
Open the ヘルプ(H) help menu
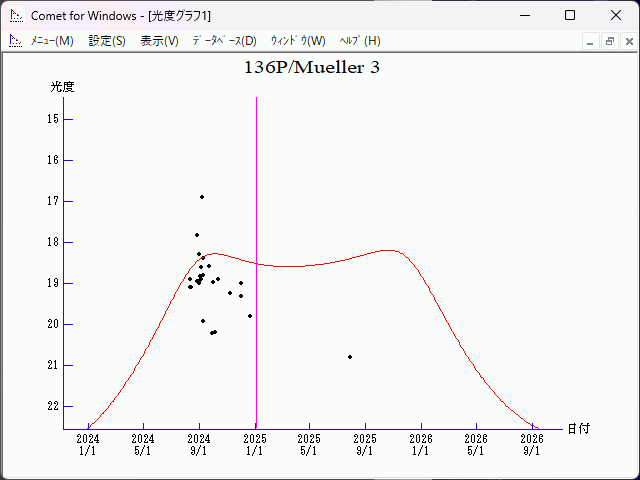[360, 41]
